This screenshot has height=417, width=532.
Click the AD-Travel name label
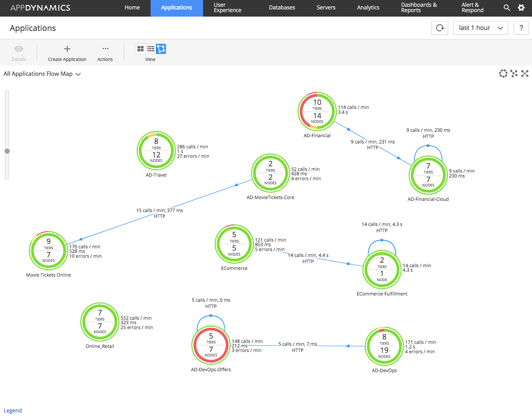coord(156,175)
